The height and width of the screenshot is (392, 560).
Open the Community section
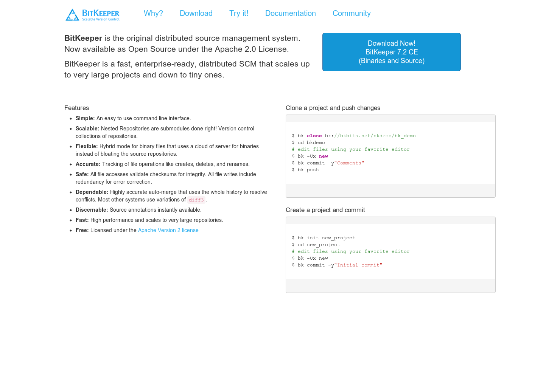pos(352,13)
